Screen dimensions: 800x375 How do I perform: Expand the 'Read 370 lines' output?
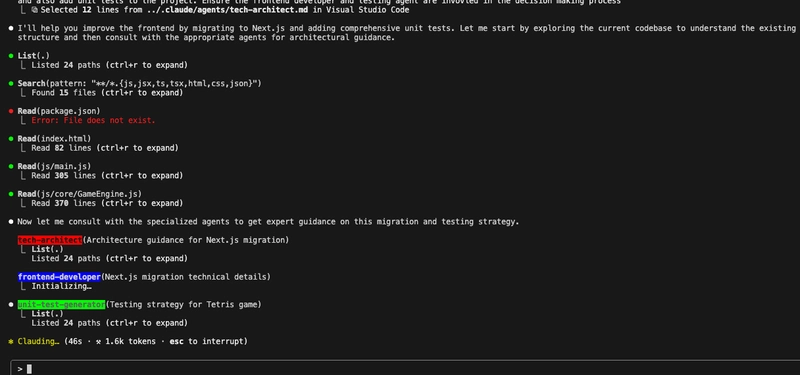point(107,203)
